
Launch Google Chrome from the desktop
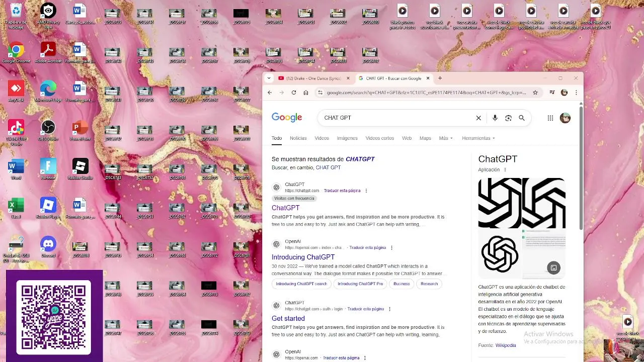pyautogui.click(x=16, y=53)
